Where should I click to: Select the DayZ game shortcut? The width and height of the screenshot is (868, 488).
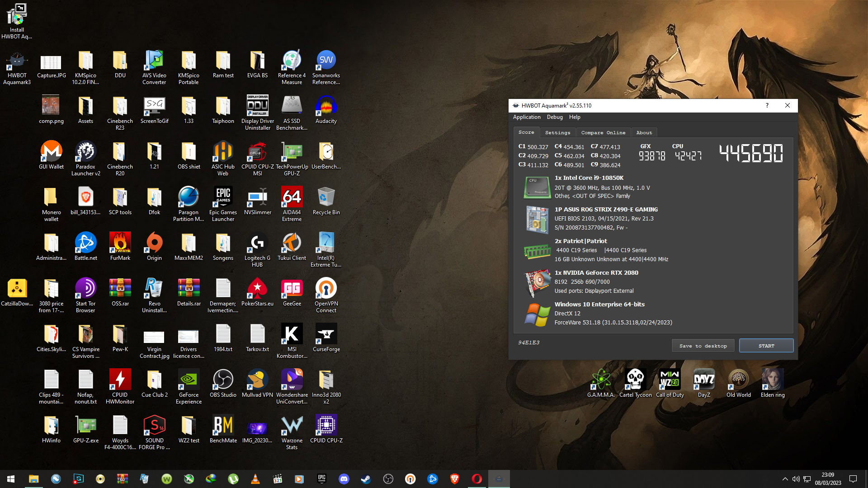click(x=704, y=384)
